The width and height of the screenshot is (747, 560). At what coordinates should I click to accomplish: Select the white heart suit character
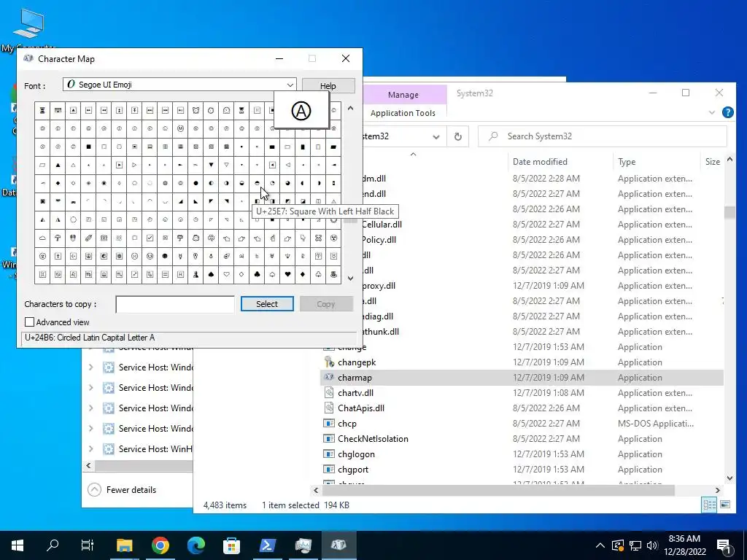226,274
